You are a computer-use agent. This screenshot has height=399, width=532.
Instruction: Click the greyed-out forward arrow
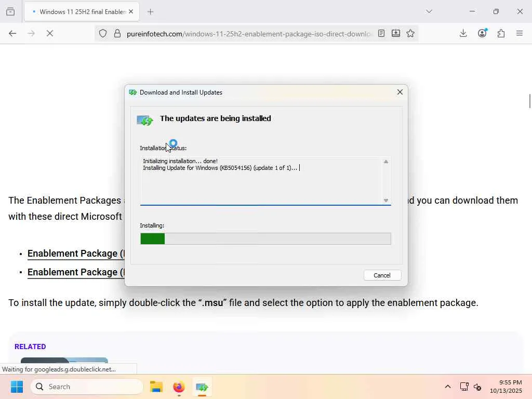tap(31, 33)
